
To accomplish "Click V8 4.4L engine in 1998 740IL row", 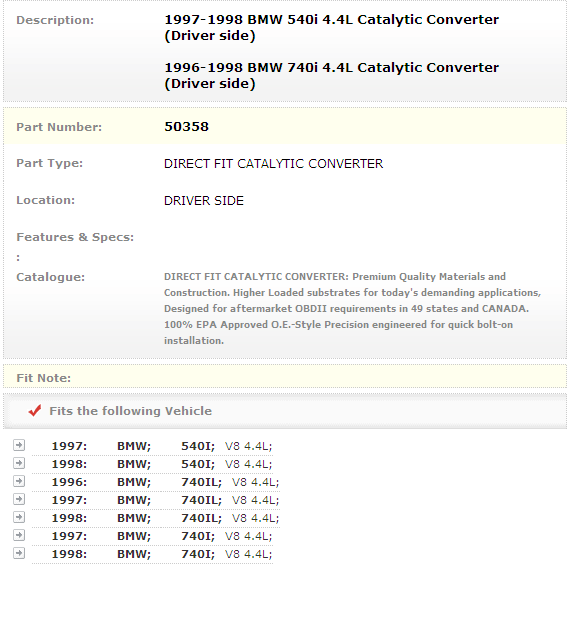I will [x=256, y=518].
